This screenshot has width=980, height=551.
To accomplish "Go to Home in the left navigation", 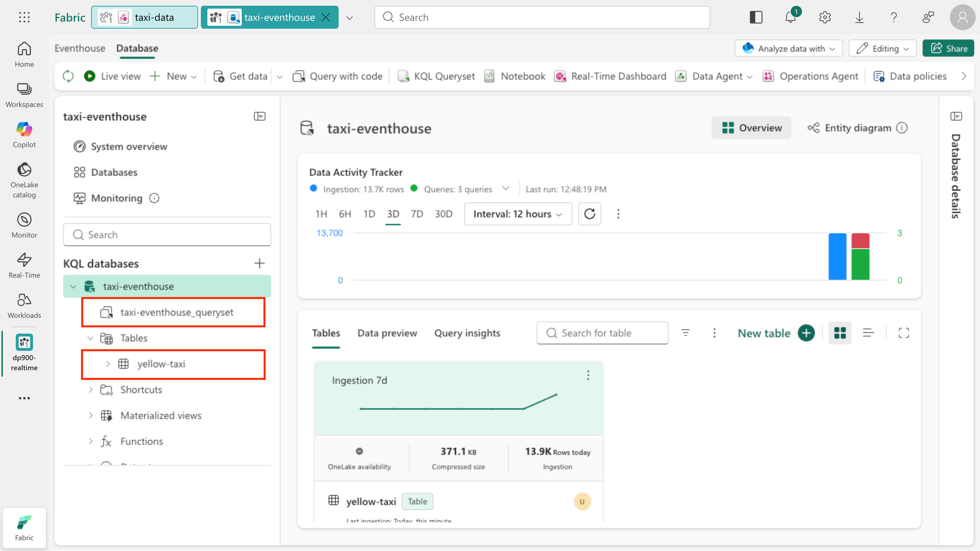I will pos(24,55).
